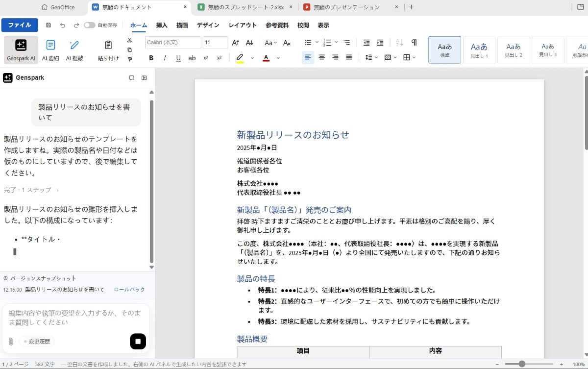The height and width of the screenshot is (369, 588).
Task: Click the zoom in plus icon
Action: pyautogui.click(x=562, y=364)
